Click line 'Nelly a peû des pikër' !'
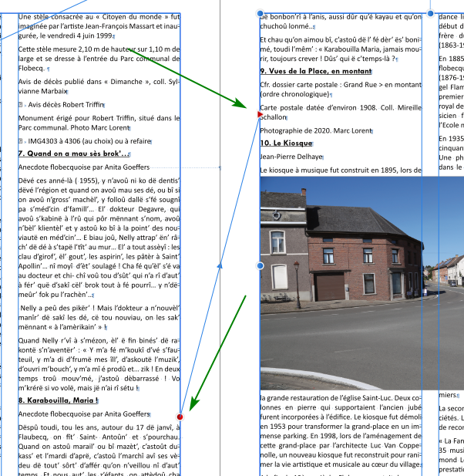The image size is (464, 476). pos(99,308)
